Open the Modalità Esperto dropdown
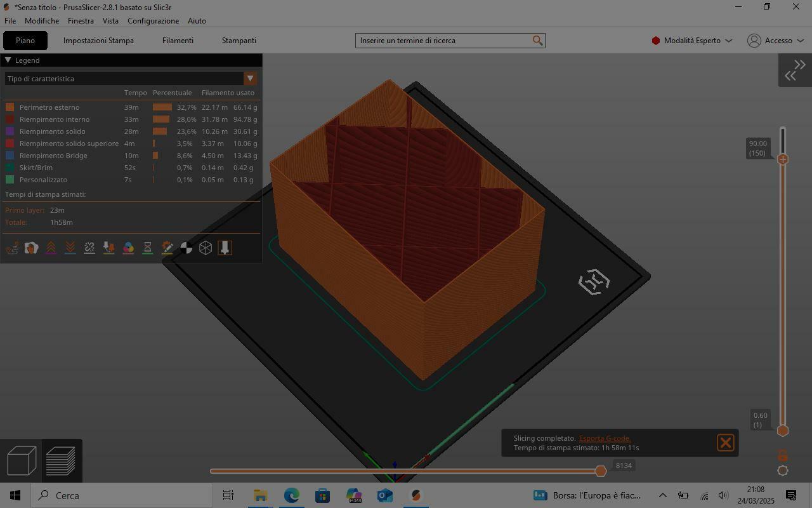 [691, 41]
